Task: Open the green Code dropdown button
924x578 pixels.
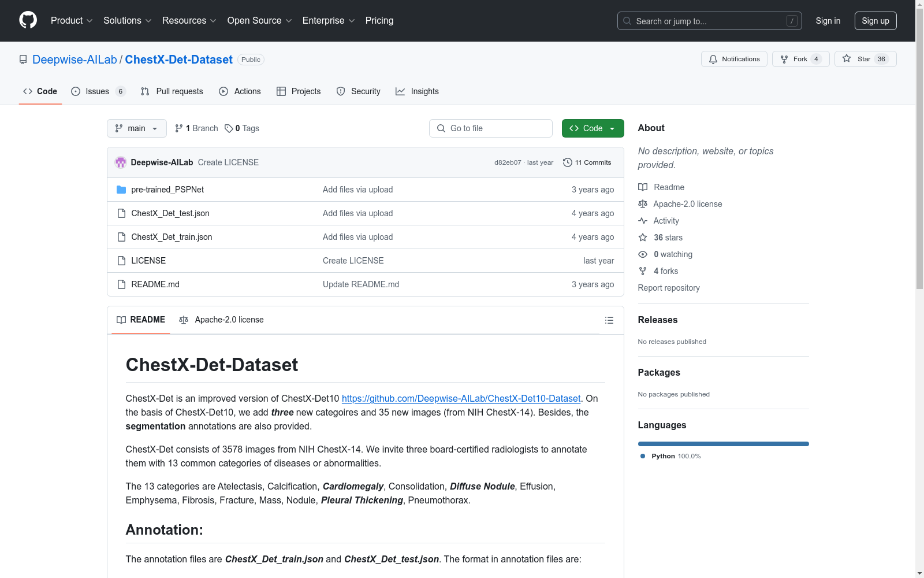Action: [x=593, y=128]
